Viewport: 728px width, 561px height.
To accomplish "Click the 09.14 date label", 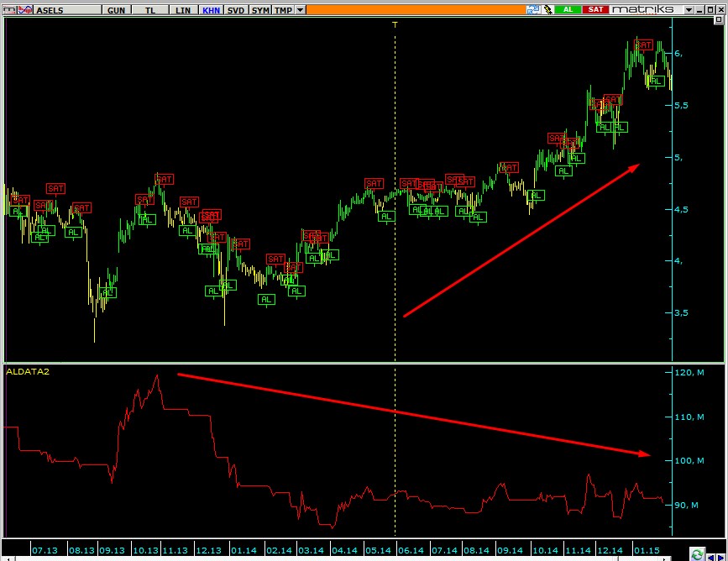I will (510, 550).
